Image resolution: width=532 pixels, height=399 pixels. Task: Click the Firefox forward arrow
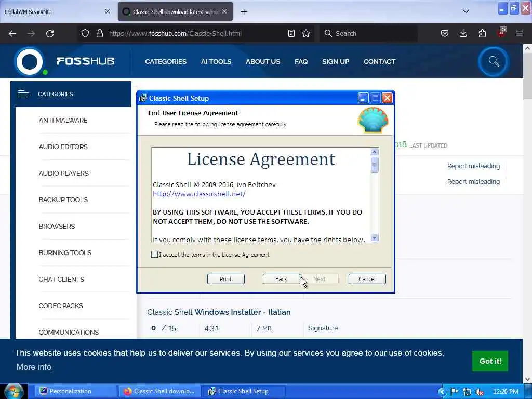click(31, 33)
